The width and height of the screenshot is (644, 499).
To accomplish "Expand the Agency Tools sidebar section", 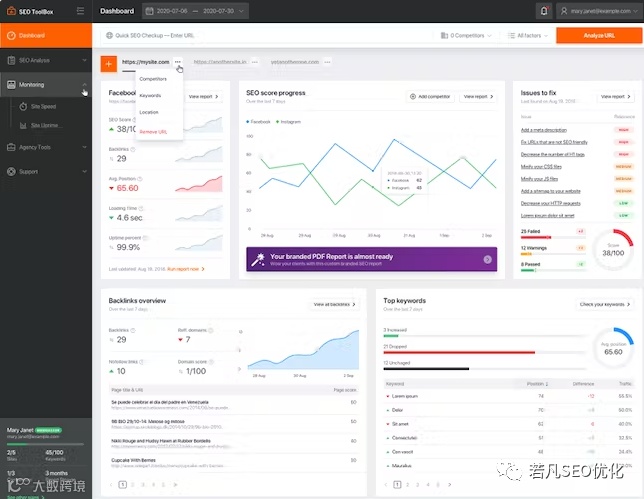I will [46, 147].
